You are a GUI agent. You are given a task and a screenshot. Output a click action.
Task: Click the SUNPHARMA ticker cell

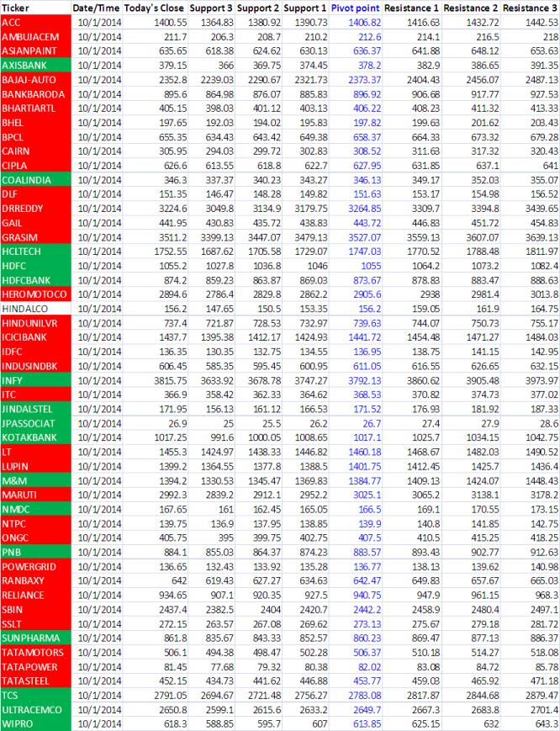tap(36, 638)
